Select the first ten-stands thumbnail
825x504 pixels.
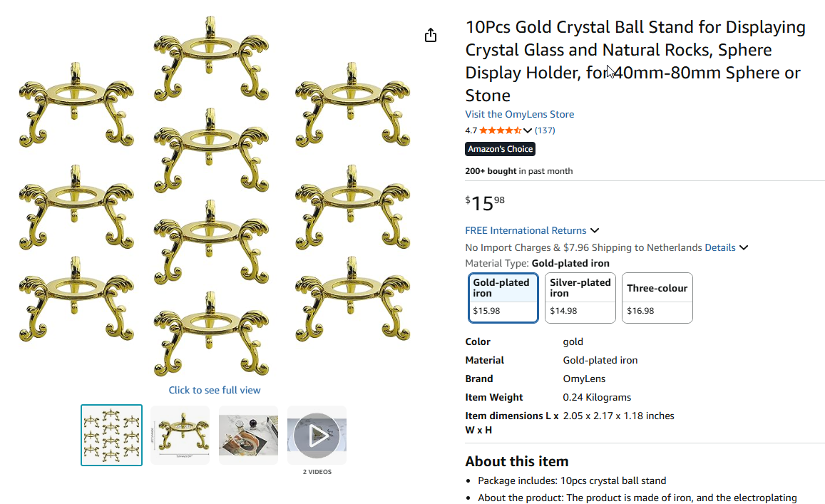(112, 435)
